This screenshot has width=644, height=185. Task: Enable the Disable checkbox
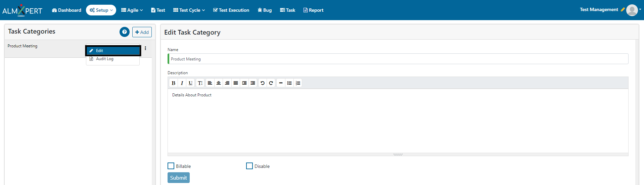(249, 166)
